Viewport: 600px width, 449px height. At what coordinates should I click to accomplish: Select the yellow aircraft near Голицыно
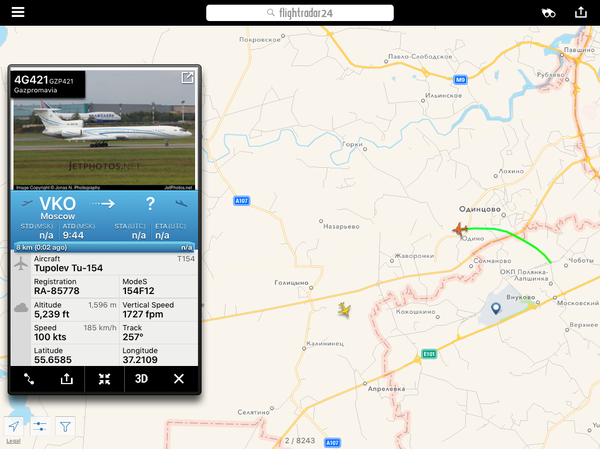click(344, 309)
